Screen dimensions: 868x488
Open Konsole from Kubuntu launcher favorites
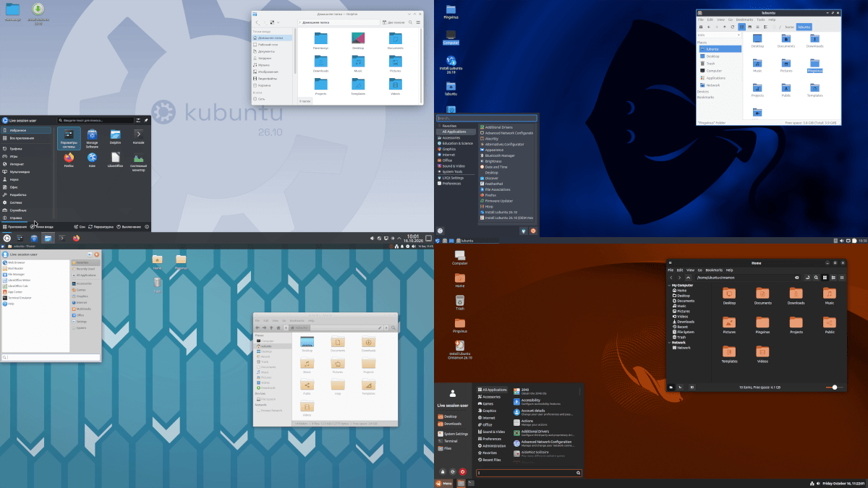coord(138,137)
